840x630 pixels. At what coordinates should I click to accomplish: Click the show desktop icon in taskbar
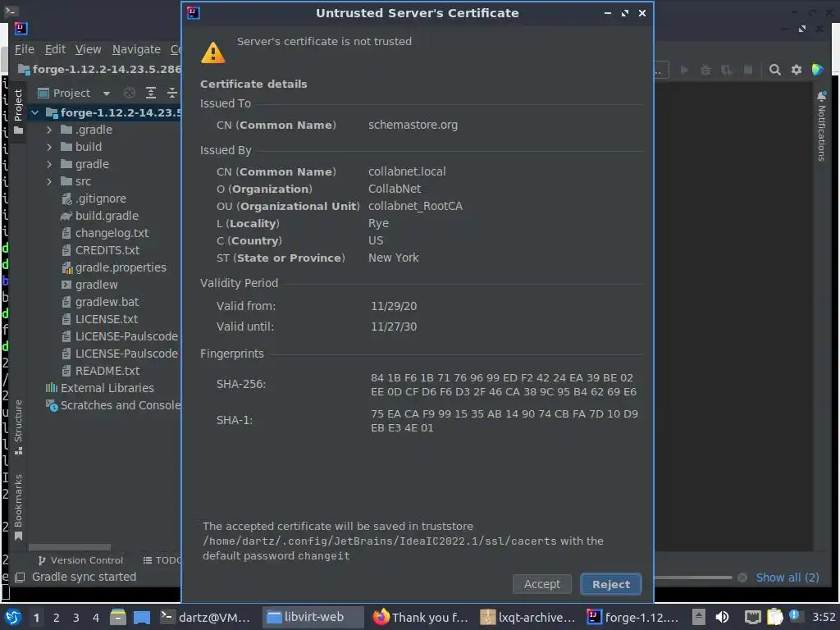[141, 617]
